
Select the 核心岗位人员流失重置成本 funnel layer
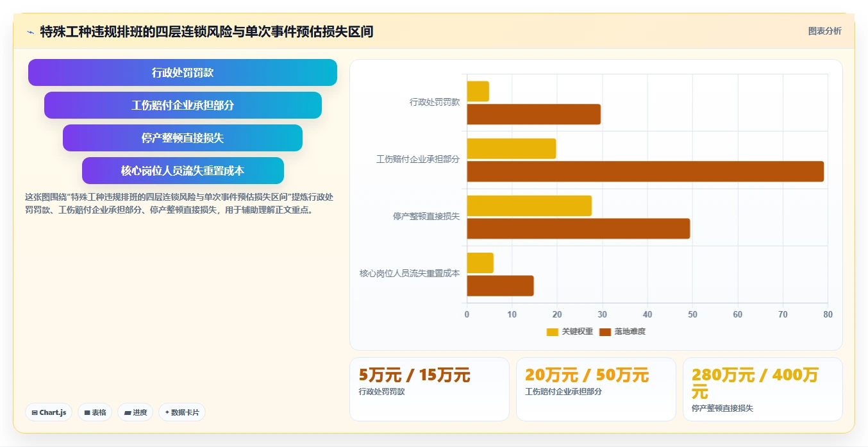point(183,171)
